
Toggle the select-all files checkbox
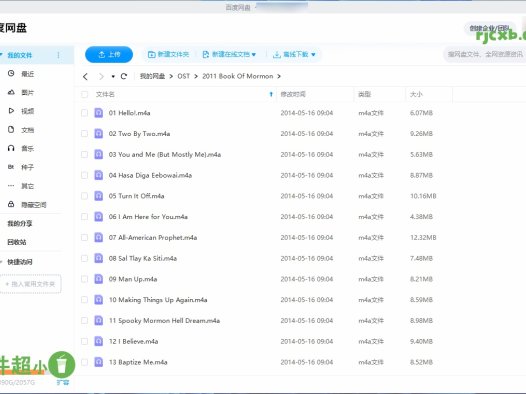85,95
